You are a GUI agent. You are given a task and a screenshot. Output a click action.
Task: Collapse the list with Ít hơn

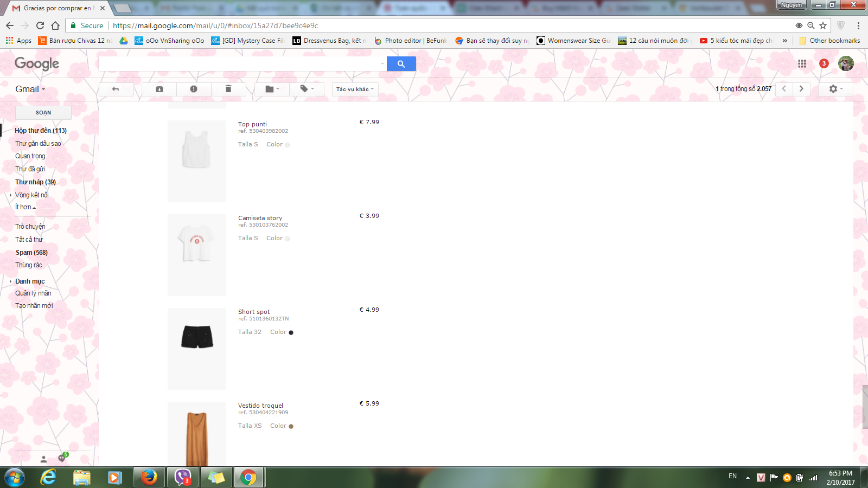click(x=25, y=207)
